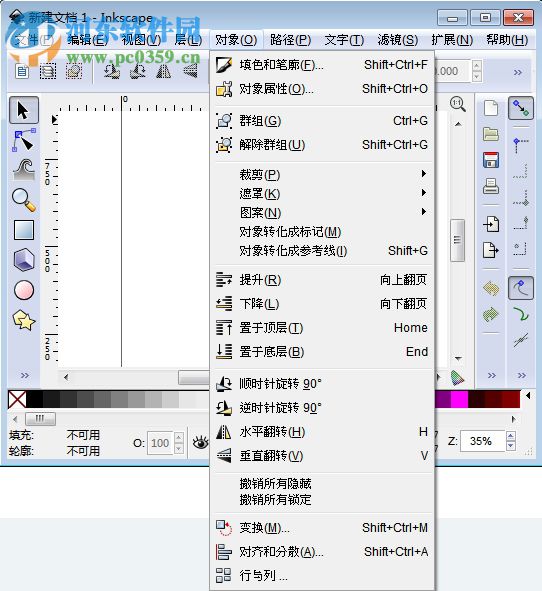
Task: Open the 滤镜(S) menu
Action: (398, 40)
